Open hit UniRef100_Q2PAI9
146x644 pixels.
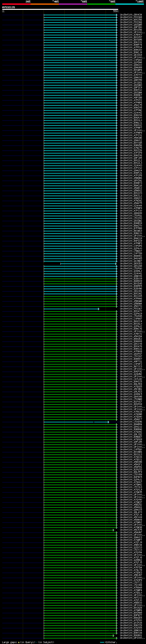[x=131, y=314]
